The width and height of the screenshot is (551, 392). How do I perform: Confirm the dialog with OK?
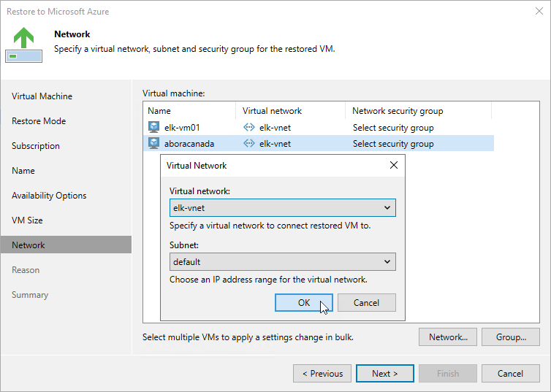pyautogui.click(x=304, y=302)
